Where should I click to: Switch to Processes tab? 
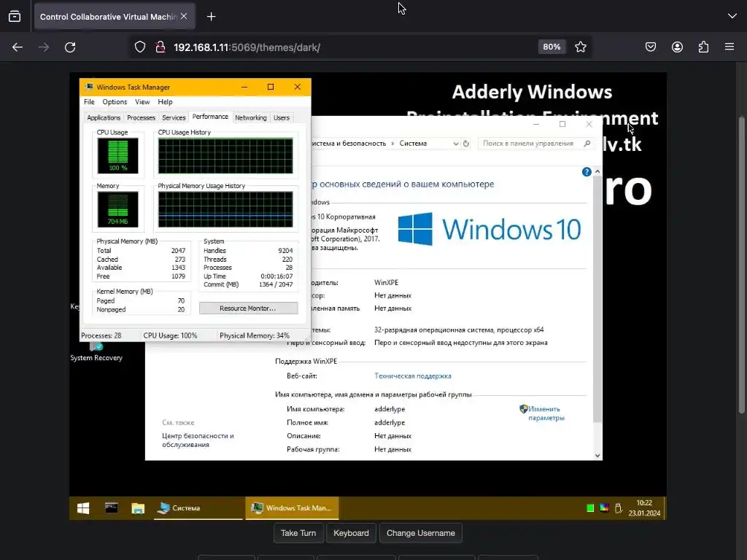click(x=141, y=117)
